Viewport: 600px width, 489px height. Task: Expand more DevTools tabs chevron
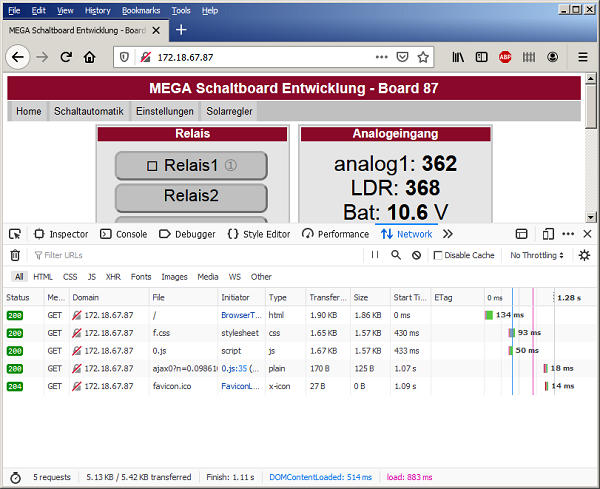tap(447, 234)
